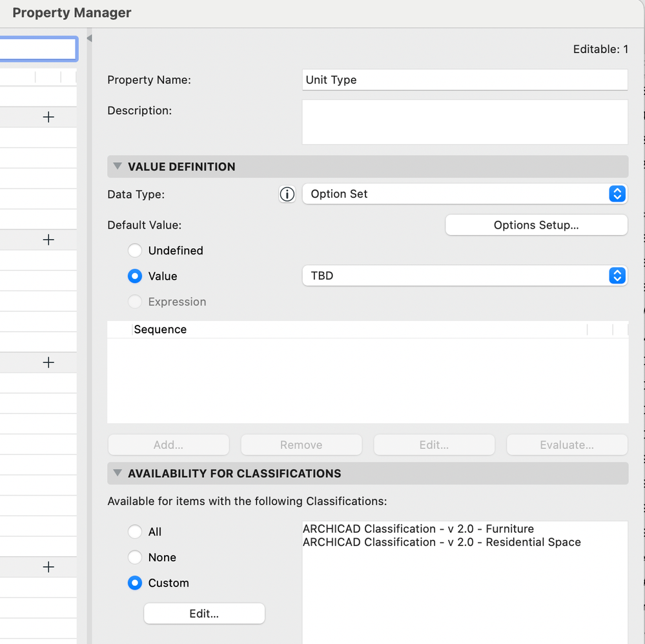Select the Value radio button
Image resolution: width=645 pixels, height=644 pixels.
coord(135,276)
